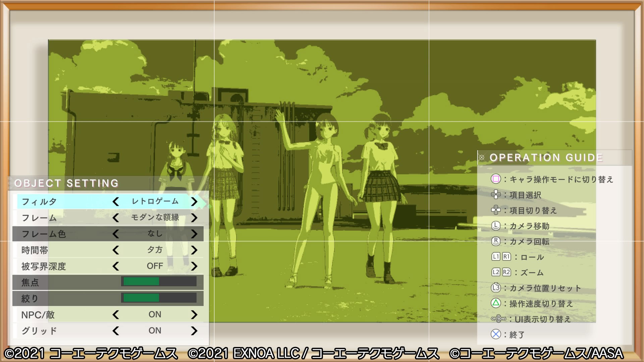Toggle grid ON value in グリッド row
This screenshot has height=362, width=644.
[155, 331]
